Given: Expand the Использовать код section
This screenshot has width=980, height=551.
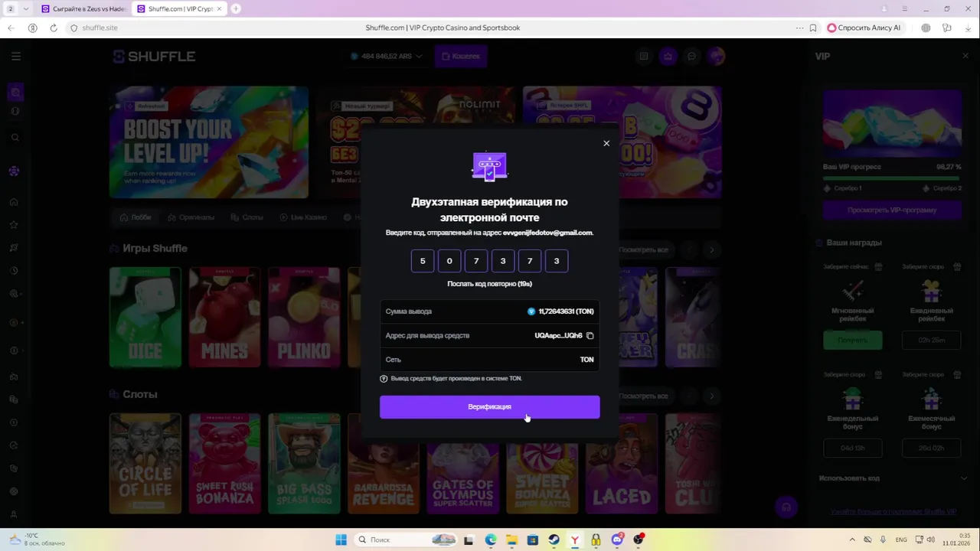Looking at the screenshot, I should (892, 478).
